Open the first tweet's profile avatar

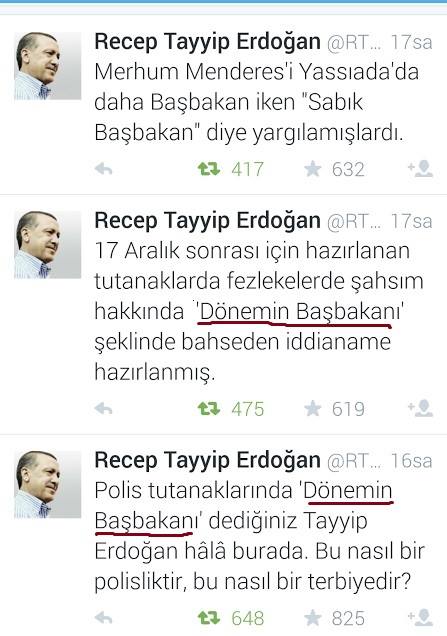coord(47,66)
